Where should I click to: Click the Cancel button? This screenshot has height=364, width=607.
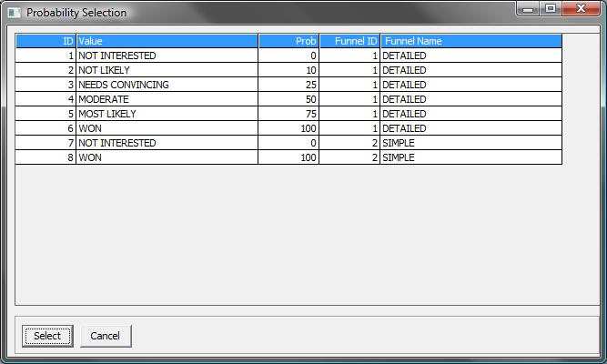(x=106, y=336)
